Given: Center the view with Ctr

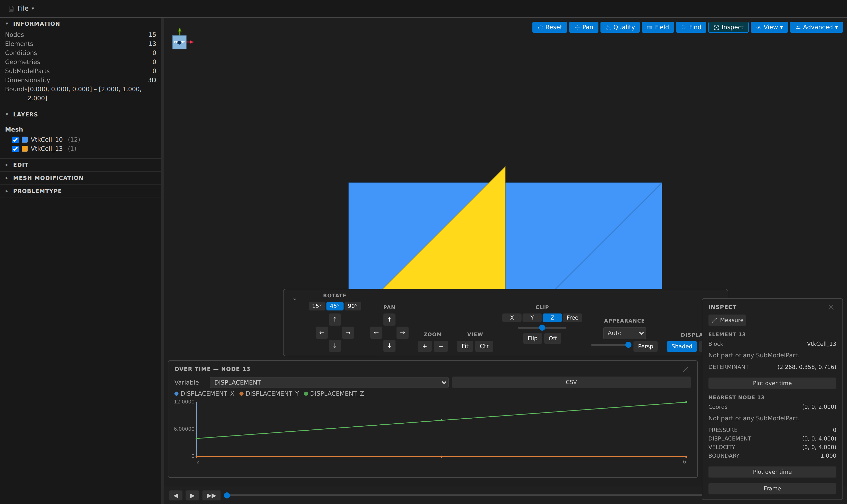Looking at the screenshot, I should [x=484, y=346].
